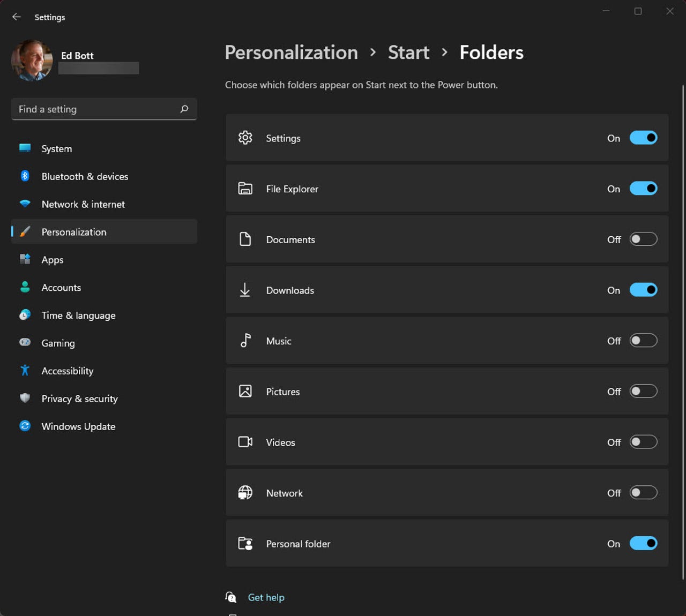Click the Documents page icon
686x616 pixels.
[x=245, y=239]
